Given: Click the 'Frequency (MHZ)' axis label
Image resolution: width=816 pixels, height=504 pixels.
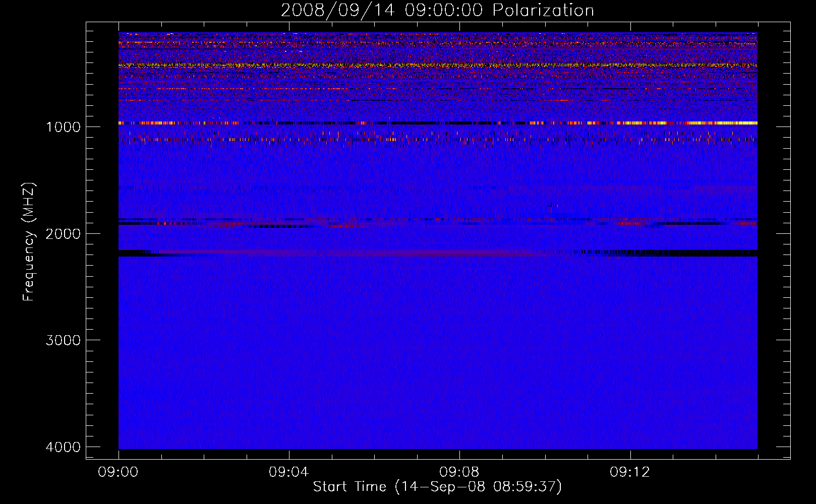Looking at the screenshot, I should tap(29, 242).
